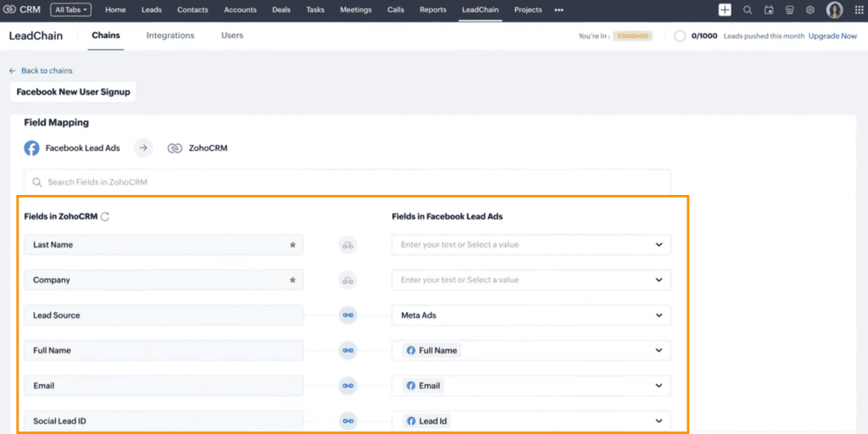The width and height of the screenshot is (868, 434).
Task: Click the Fields in Facebook Lead Ads heading
Action: point(448,216)
